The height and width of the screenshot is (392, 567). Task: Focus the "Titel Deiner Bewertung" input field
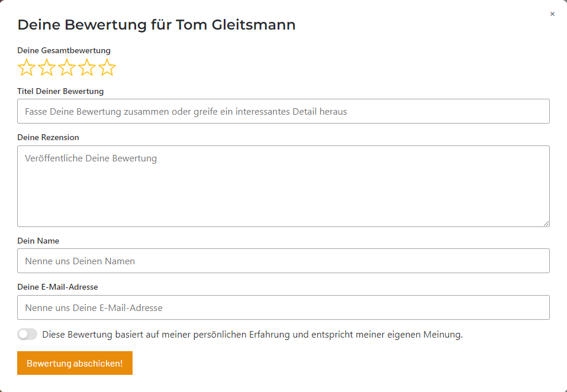point(283,111)
